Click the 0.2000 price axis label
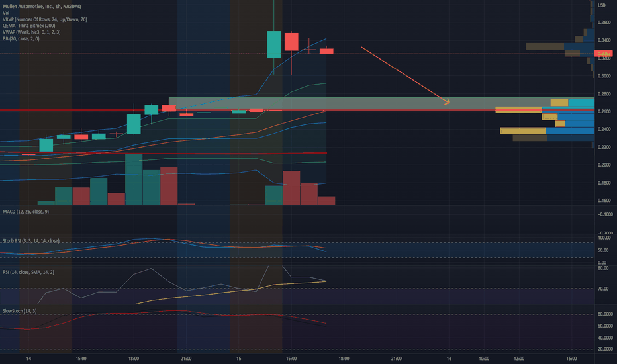The height and width of the screenshot is (364, 617). click(x=604, y=165)
